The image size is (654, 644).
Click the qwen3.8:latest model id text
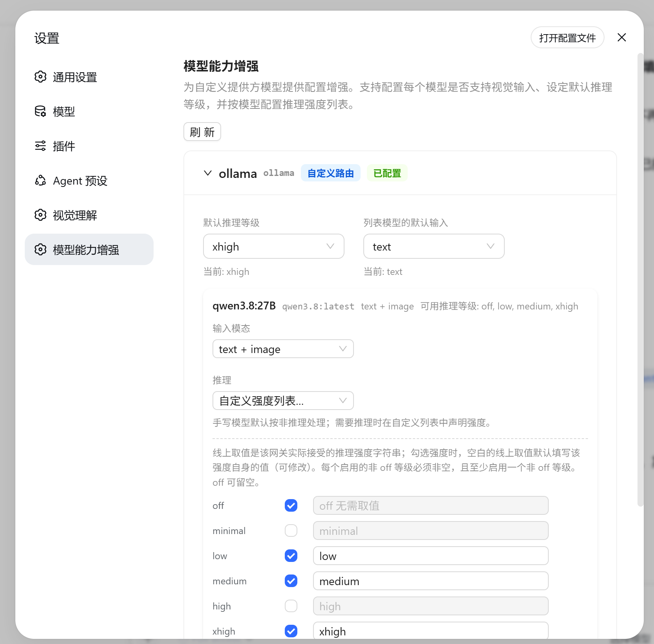(x=318, y=306)
